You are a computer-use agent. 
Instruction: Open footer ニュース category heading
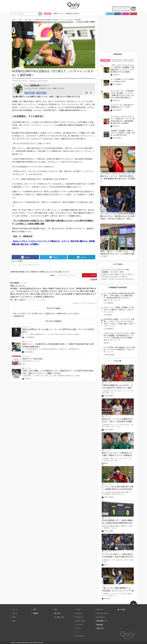click(15, 609)
